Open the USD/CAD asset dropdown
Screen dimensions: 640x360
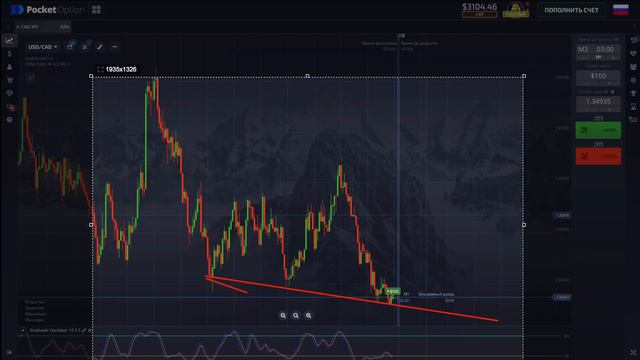[x=42, y=47]
